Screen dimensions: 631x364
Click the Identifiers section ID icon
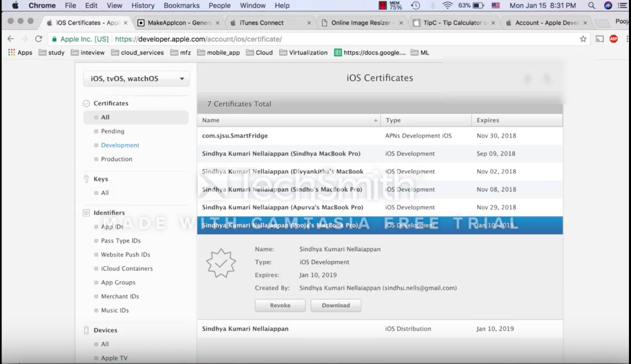pos(86,213)
